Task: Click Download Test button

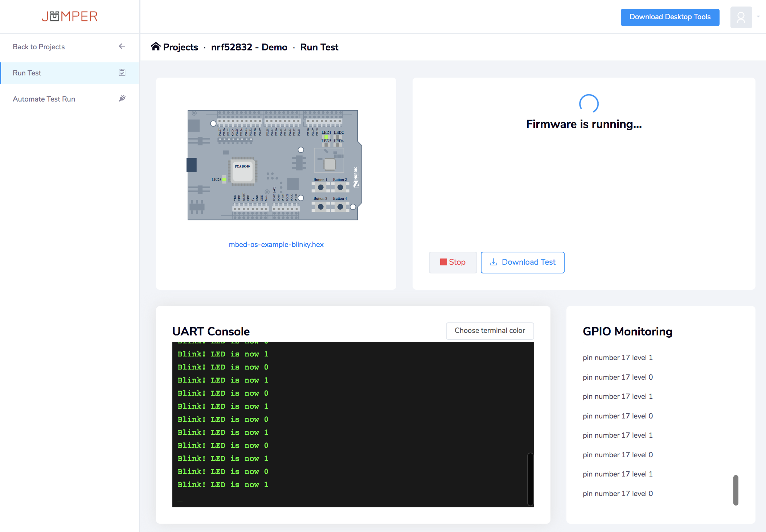Action: 522,262
